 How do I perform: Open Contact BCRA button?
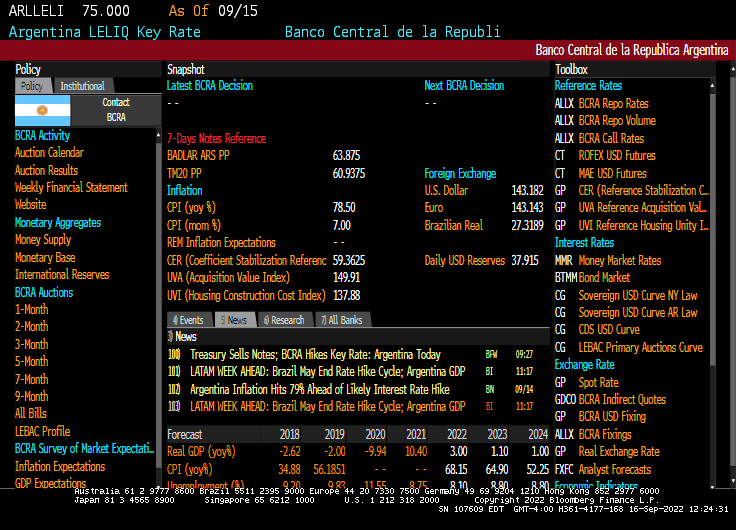point(116,109)
